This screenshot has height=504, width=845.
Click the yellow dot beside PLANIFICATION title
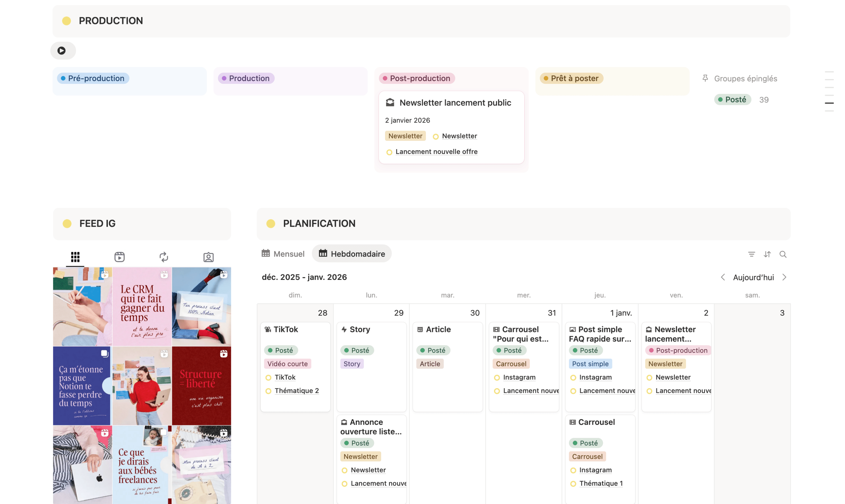coord(271,224)
